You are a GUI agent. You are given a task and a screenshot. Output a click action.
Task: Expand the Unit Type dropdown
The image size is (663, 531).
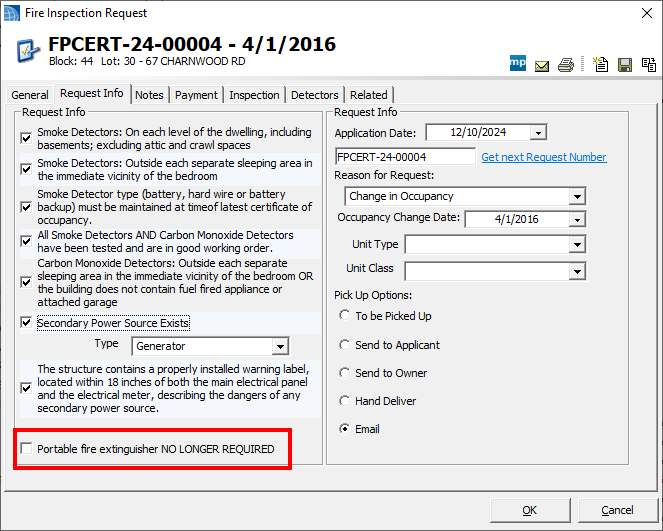tap(577, 244)
